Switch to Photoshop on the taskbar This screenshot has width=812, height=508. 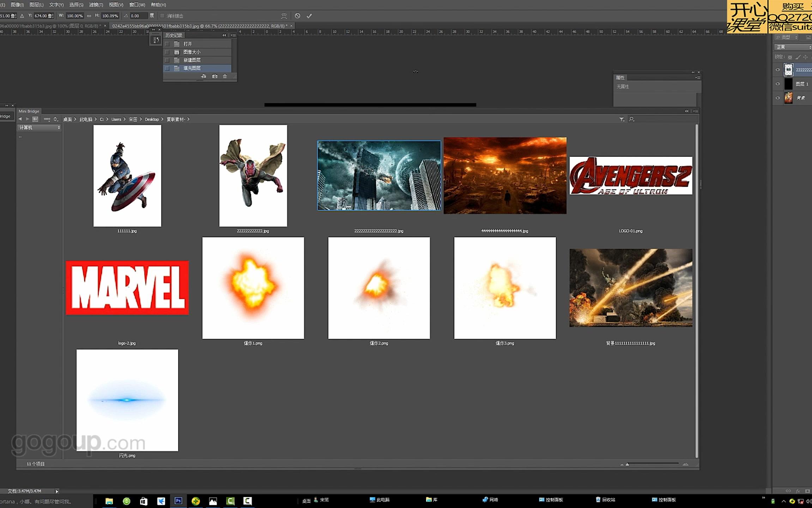click(x=178, y=501)
